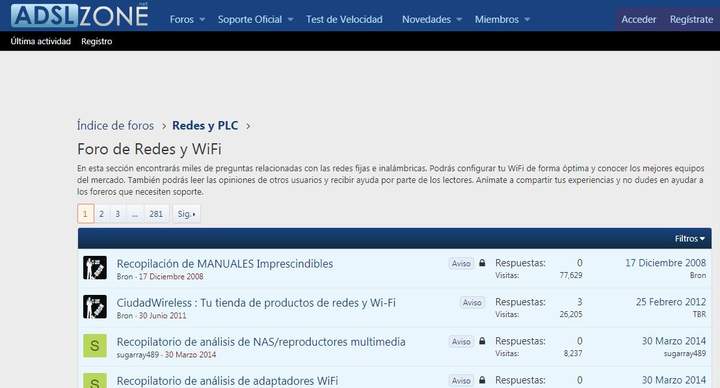Click author sugarray489 under NAS thread title

click(137, 354)
